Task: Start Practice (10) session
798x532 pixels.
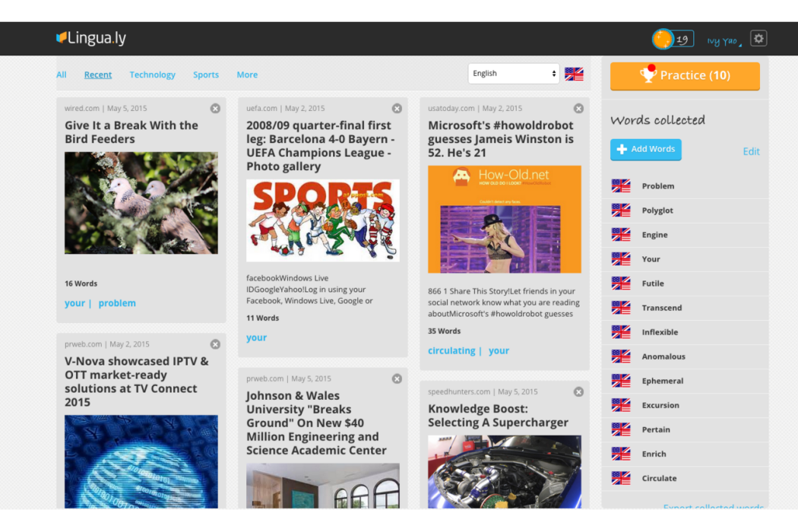Action: (685, 76)
